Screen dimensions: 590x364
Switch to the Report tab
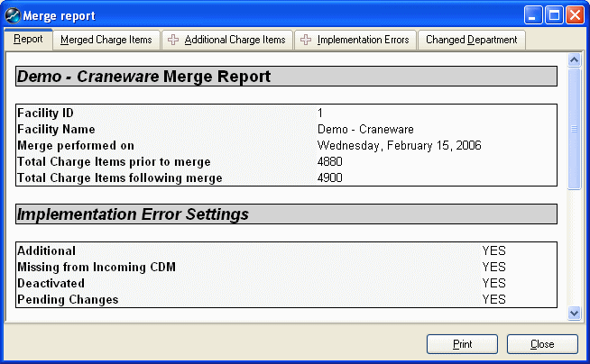(28, 40)
